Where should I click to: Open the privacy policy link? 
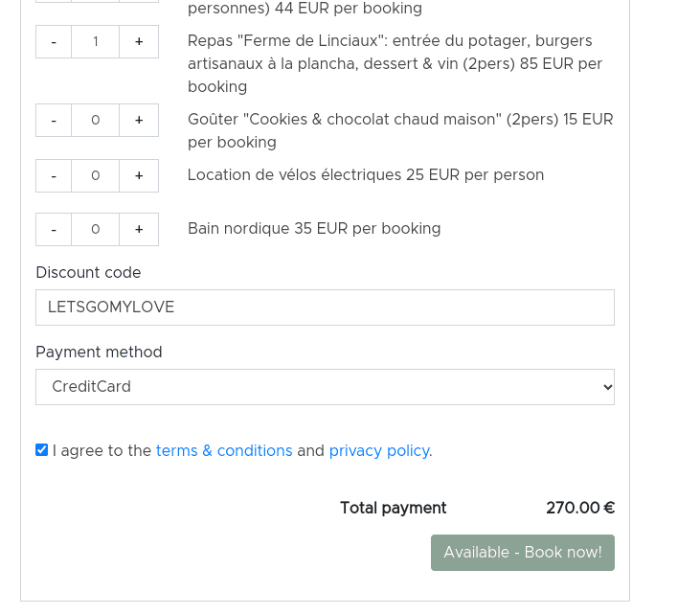click(379, 450)
